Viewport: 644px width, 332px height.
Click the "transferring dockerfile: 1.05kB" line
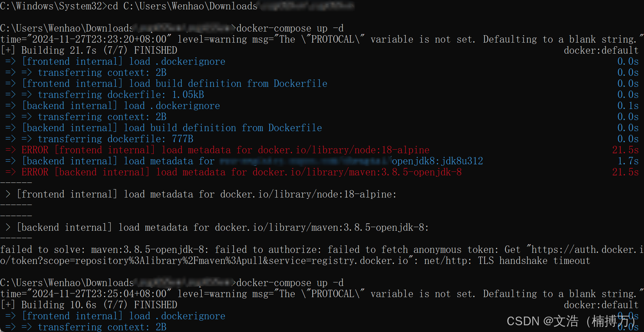pos(121,95)
